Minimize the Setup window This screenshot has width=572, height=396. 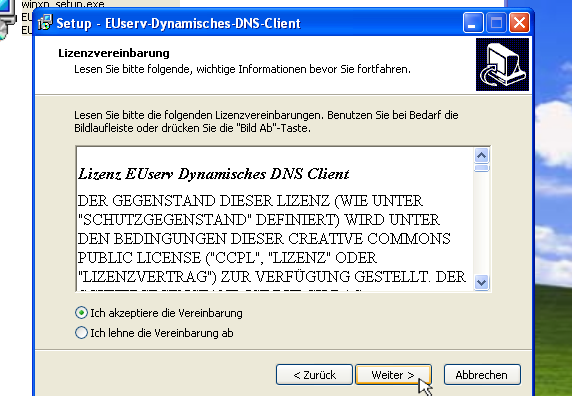473,23
